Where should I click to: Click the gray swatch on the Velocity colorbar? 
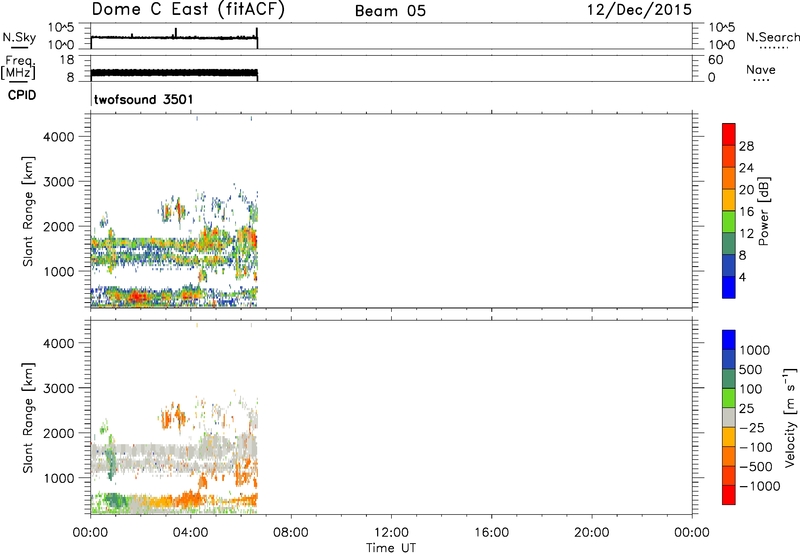[x=729, y=417]
